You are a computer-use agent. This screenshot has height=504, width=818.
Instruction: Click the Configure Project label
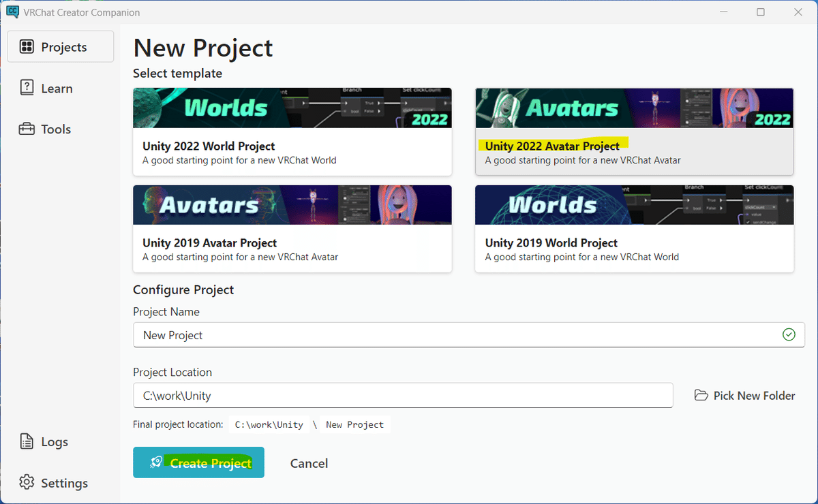[183, 289]
